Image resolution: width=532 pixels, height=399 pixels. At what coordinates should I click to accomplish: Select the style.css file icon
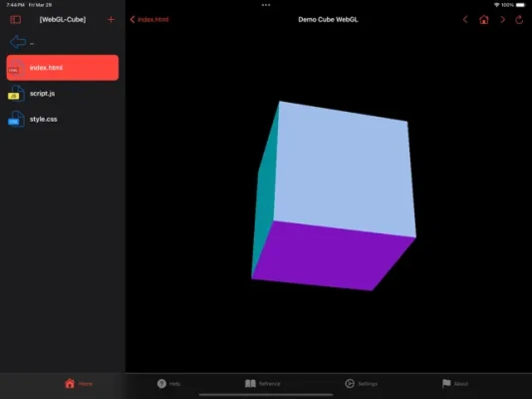coord(16,119)
